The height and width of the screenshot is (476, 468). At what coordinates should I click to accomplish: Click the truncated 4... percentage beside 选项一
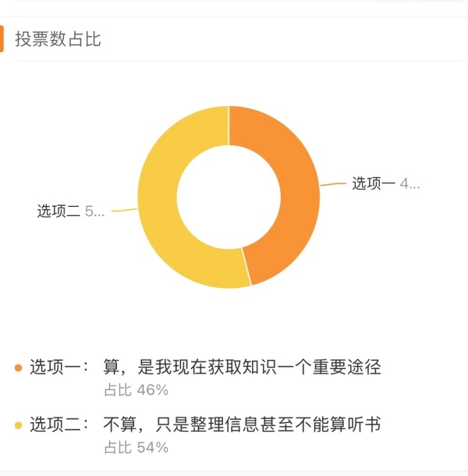[x=410, y=184]
